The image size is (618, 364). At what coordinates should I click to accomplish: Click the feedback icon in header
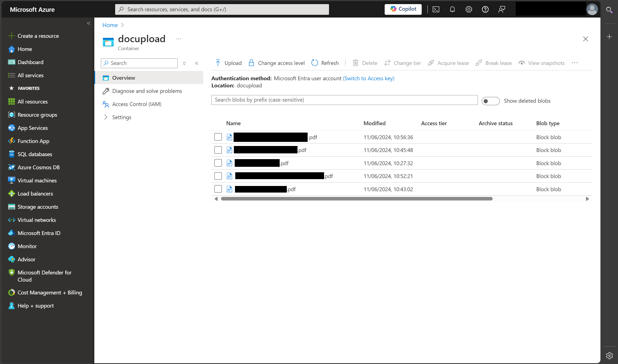pos(502,10)
